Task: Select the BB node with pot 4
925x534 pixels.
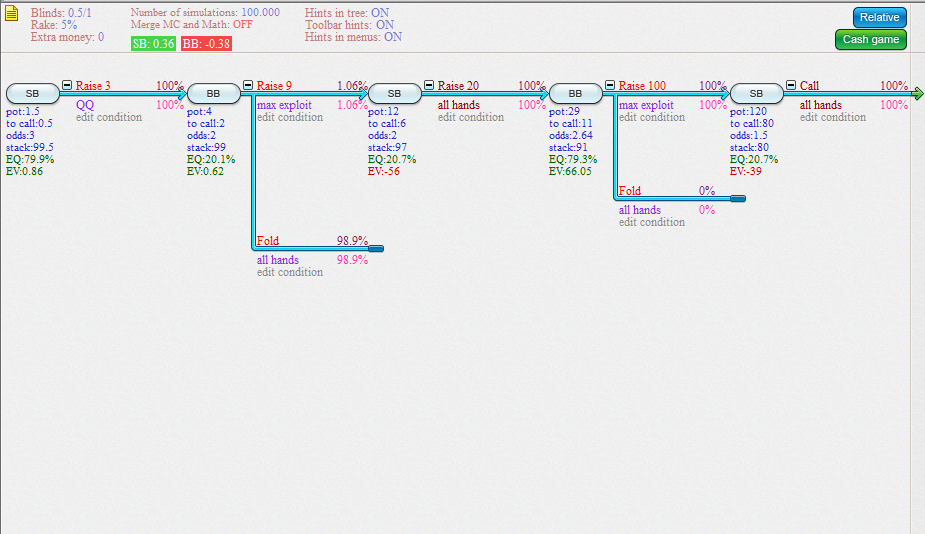Action: (214, 93)
